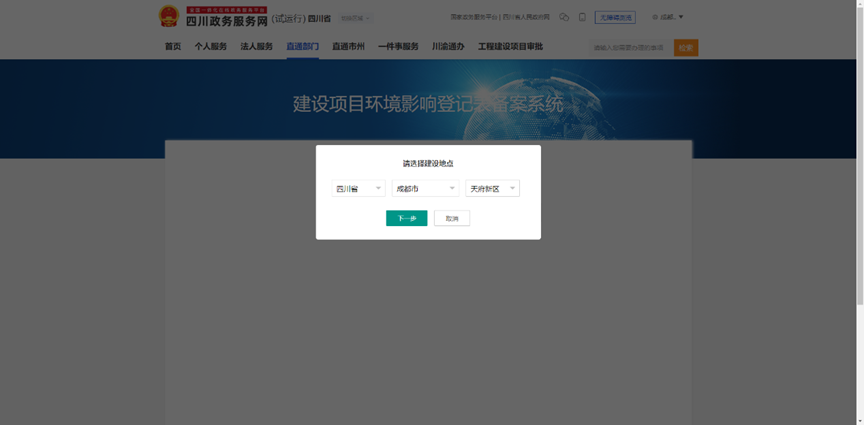Open the 法人服务 menu item
Image resolution: width=864 pixels, height=425 pixels.
(x=257, y=47)
